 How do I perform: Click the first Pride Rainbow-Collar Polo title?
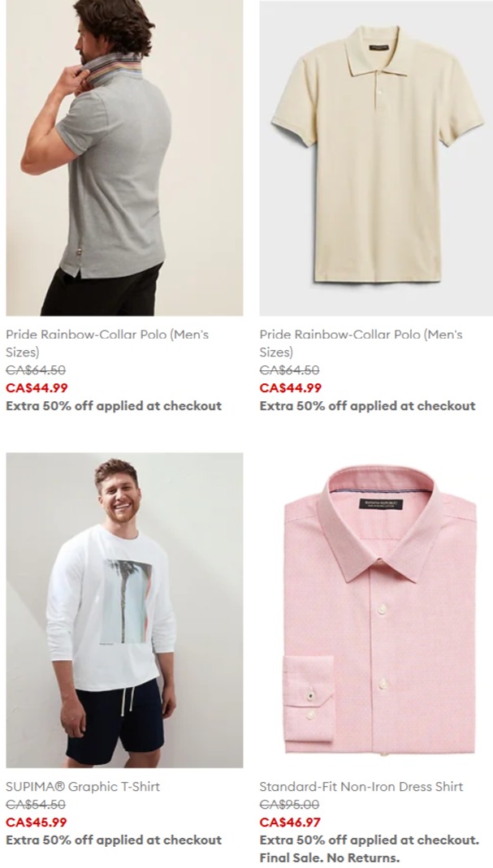click(x=107, y=343)
